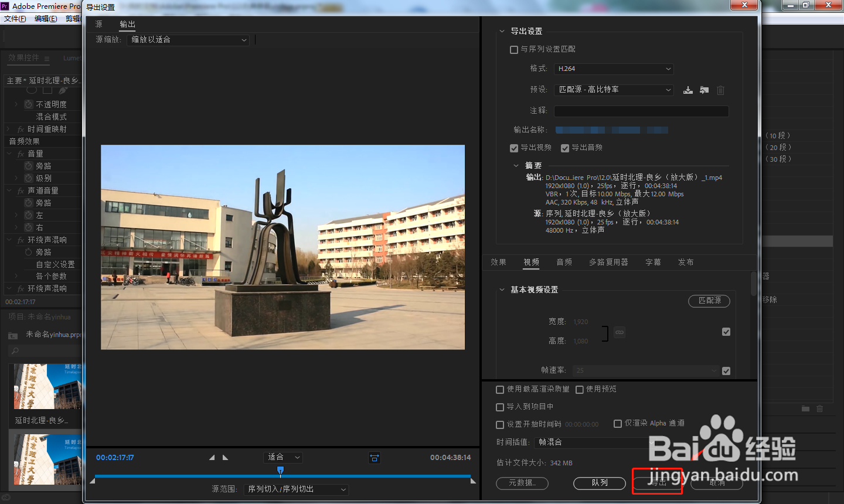Collapse 基本视频设置 section
Image resolution: width=844 pixels, height=504 pixels.
(502, 290)
